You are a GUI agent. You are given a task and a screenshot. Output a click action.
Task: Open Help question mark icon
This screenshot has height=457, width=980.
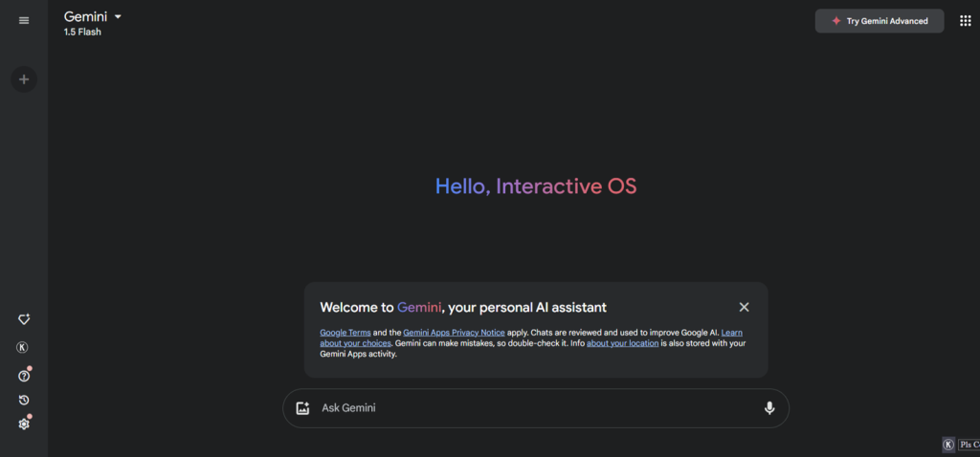click(x=24, y=376)
